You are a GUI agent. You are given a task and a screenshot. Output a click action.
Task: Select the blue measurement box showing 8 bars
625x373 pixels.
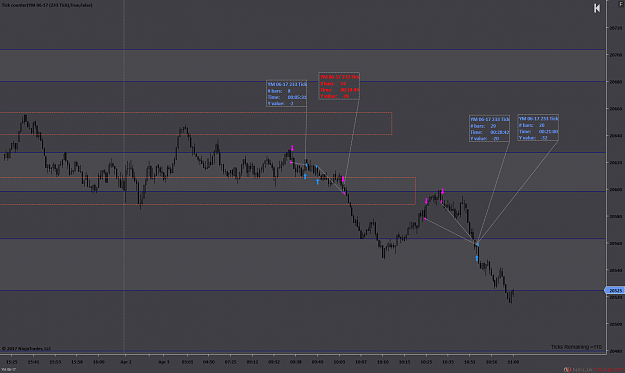[286, 94]
